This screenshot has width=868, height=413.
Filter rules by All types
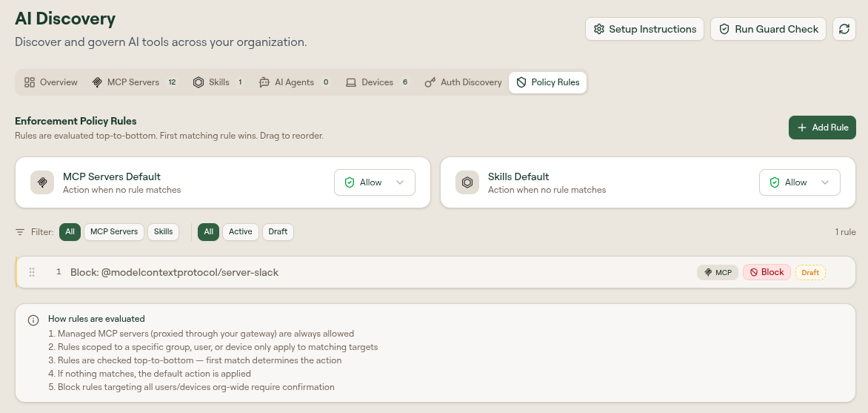[70, 232]
